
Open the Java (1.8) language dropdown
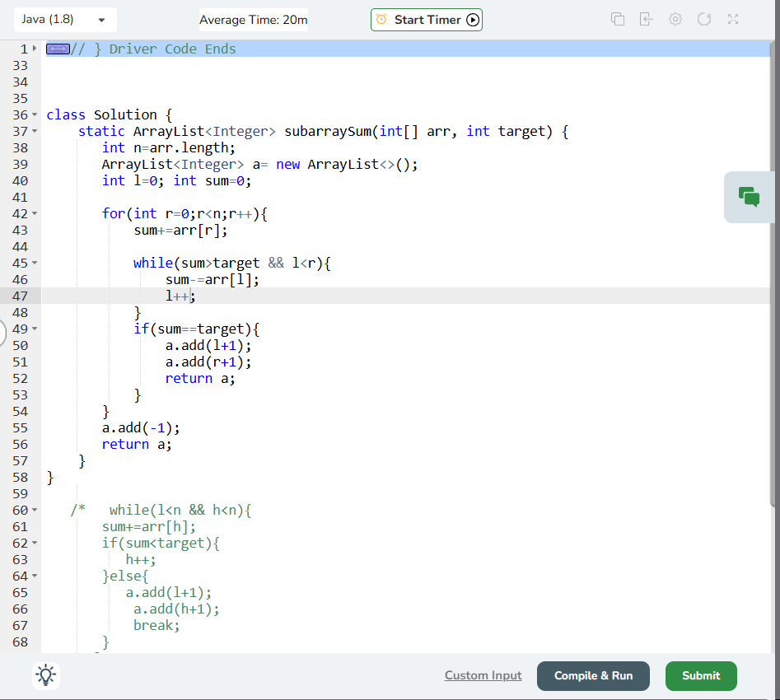65,20
